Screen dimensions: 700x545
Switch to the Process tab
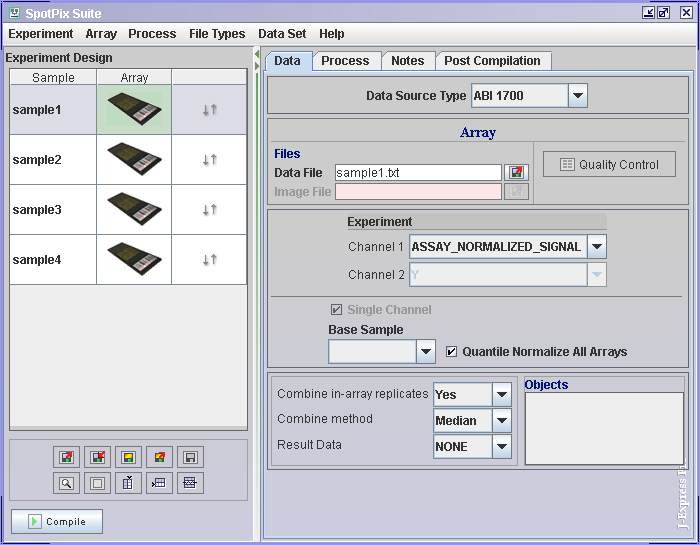coord(346,61)
